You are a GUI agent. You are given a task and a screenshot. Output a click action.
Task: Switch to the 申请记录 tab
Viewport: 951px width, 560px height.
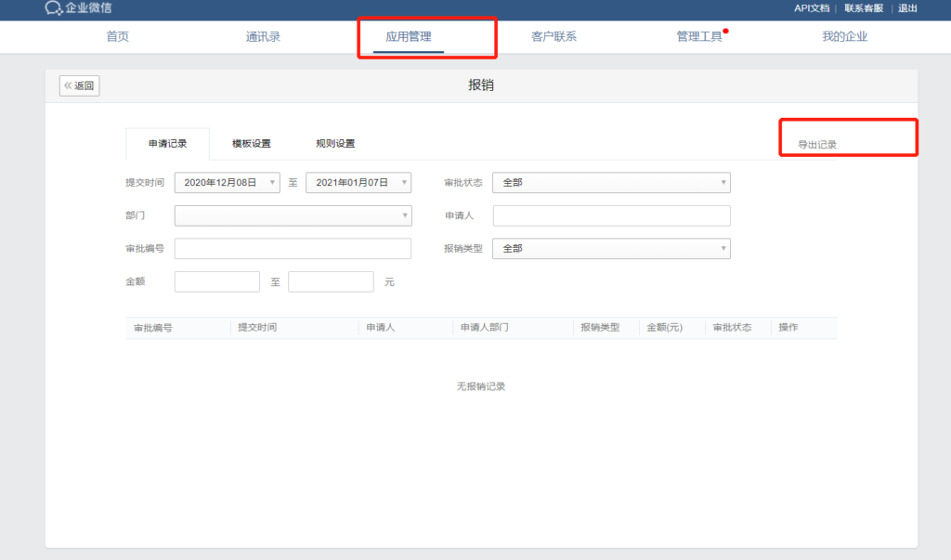coord(168,144)
